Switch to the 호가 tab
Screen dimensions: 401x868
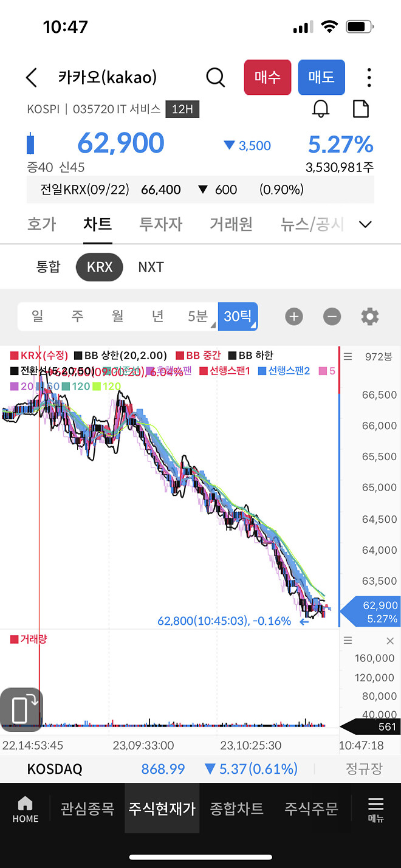click(x=42, y=224)
